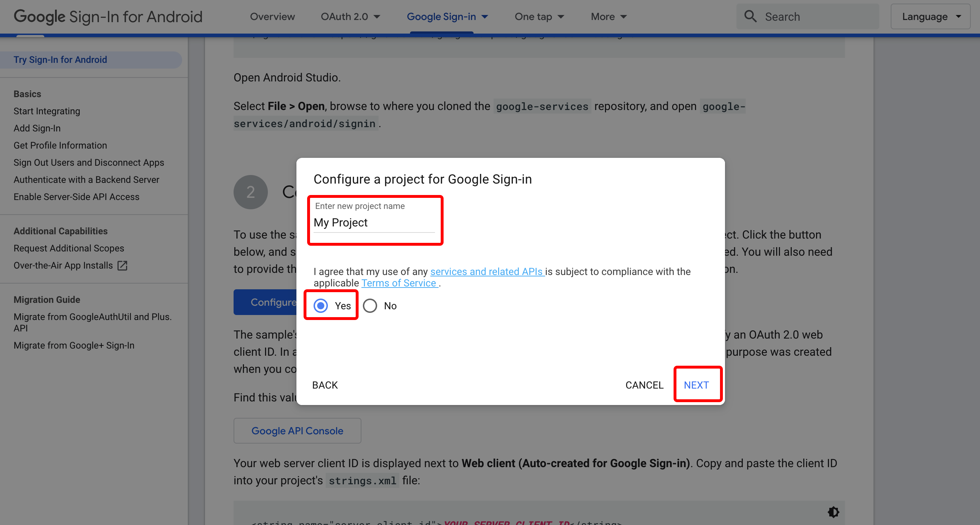Click the 'Basics' sidebar heading

coord(27,94)
